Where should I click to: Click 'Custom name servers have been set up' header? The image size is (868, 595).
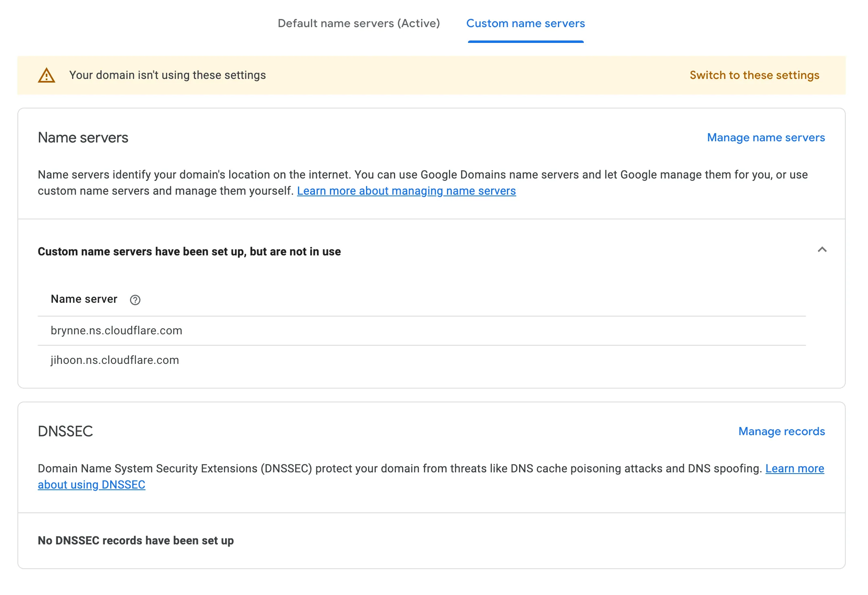click(x=189, y=252)
